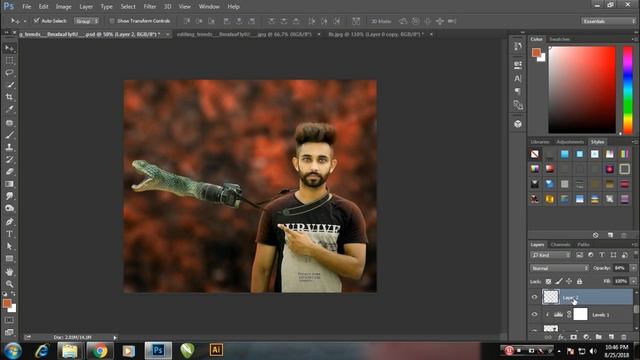Open the Essentials workspace dropdown
The height and width of the screenshot is (360, 640).
(x=609, y=21)
